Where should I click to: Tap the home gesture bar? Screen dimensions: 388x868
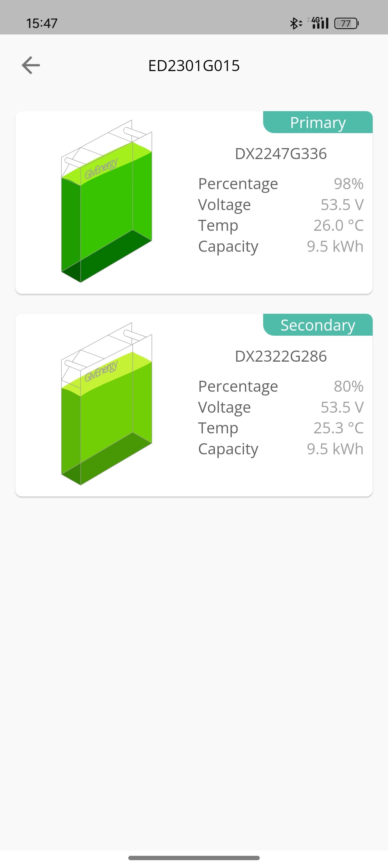(194, 858)
